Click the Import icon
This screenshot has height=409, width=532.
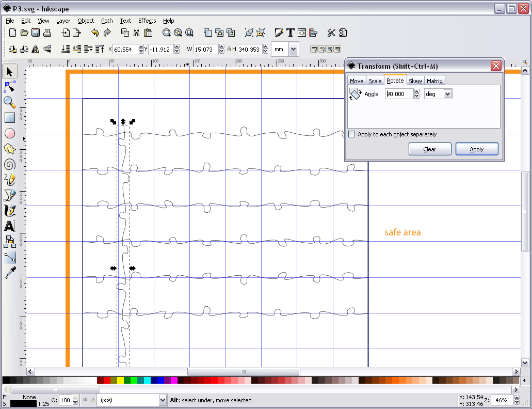pyautogui.click(x=66, y=33)
